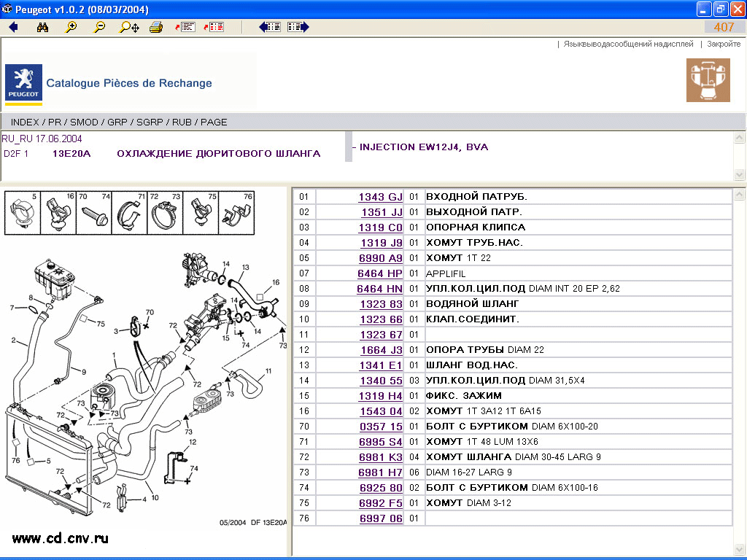Open part number 6992 F5 link
This screenshot has height=560, width=747.
point(380,503)
